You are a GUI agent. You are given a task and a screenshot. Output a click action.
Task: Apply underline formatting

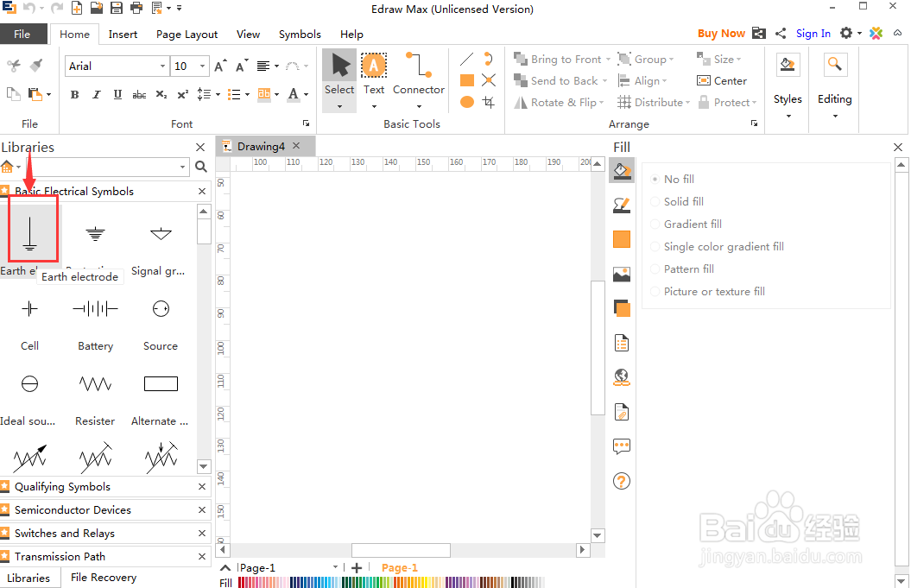point(118,94)
